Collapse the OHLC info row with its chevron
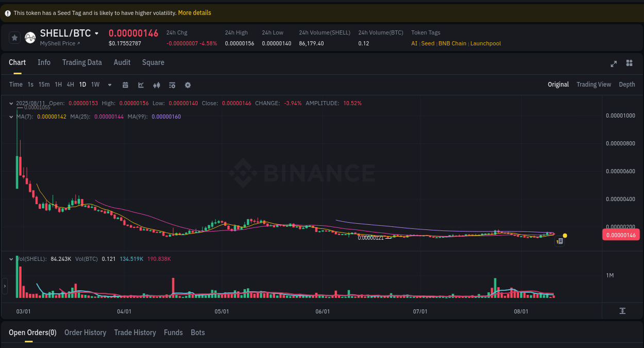Screen dimensions: 644x348 click(x=11, y=103)
